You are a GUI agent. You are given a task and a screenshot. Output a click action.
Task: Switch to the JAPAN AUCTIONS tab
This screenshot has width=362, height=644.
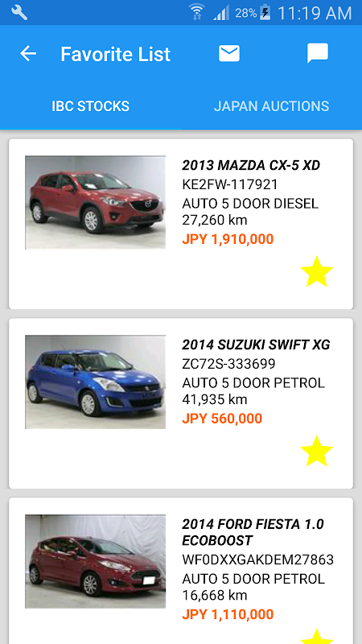point(271,106)
